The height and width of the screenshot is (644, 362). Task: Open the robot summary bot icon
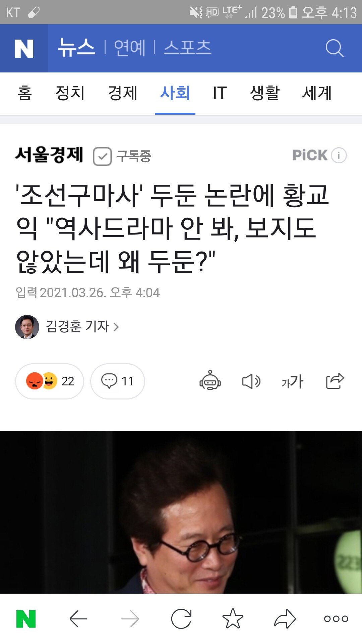pos(210,381)
